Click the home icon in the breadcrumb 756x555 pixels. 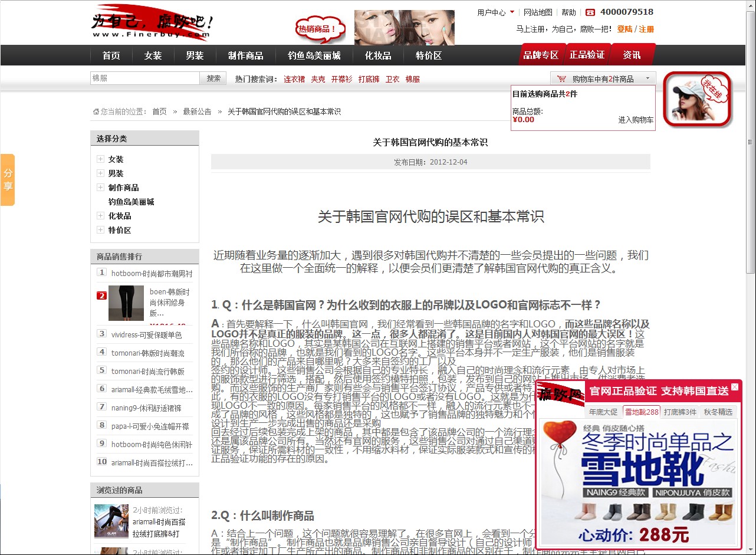tap(96, 111)
